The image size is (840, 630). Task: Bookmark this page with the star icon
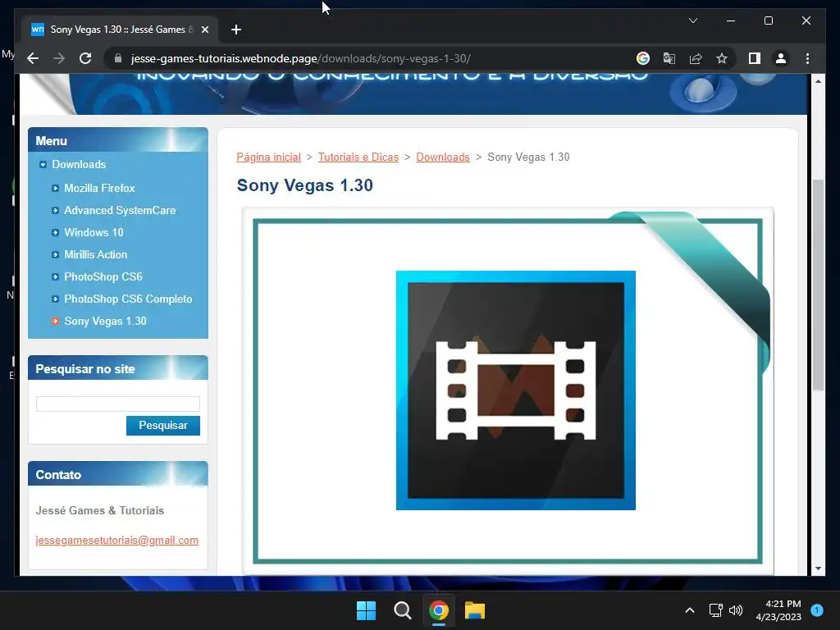tap(722, 58)
